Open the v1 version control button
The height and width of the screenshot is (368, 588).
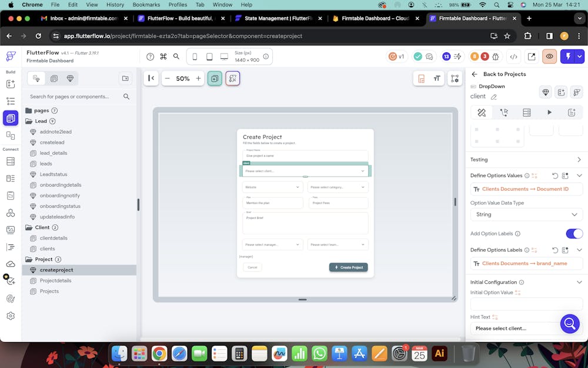click(397, 57)
